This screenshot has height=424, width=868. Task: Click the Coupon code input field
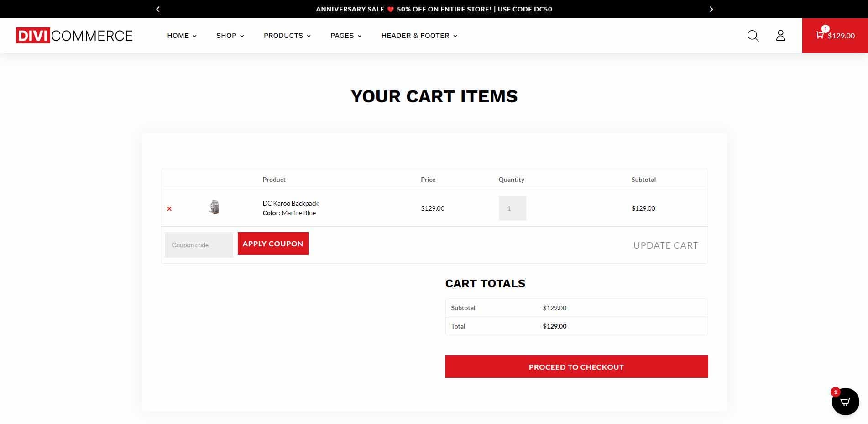[x=199, y=244]
